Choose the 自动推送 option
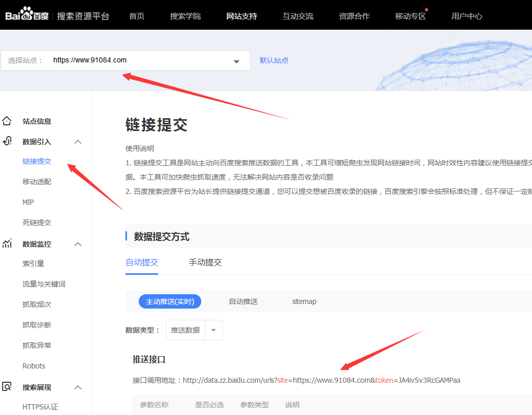Screen dimensions: 532x415 pos(243,301)
